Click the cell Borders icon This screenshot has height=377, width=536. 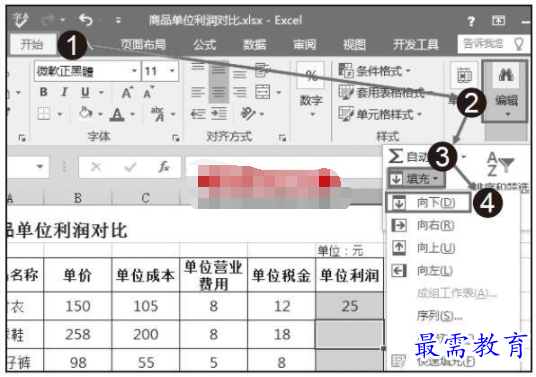44,114
